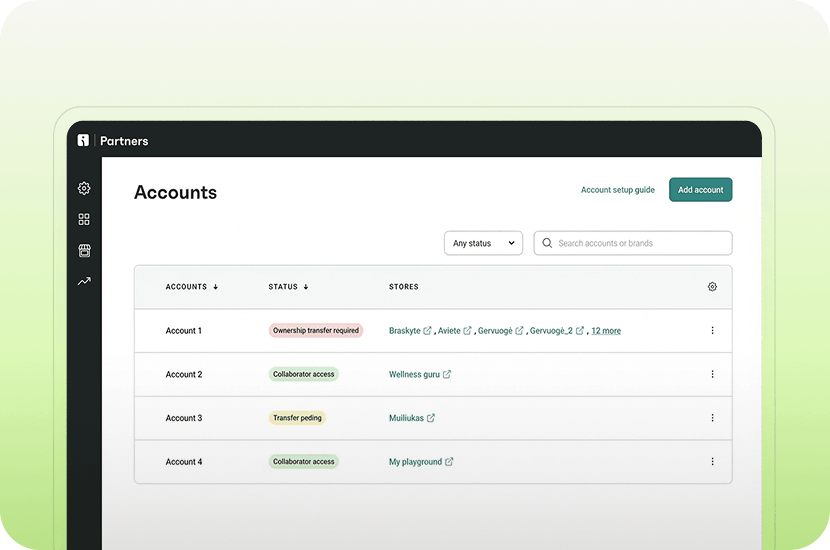
Task: Open settings gear in left sidebar
Action: click(x=84, y=188)
